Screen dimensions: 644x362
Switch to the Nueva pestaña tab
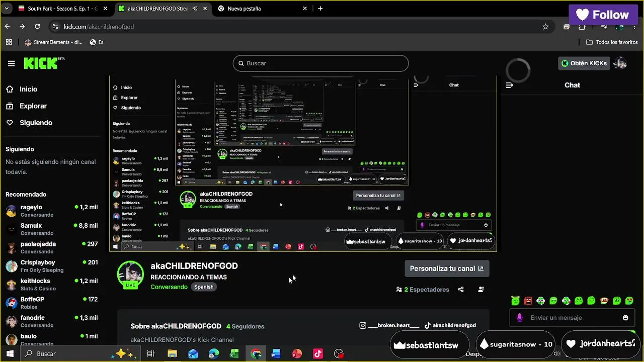(x=263, y=9)
